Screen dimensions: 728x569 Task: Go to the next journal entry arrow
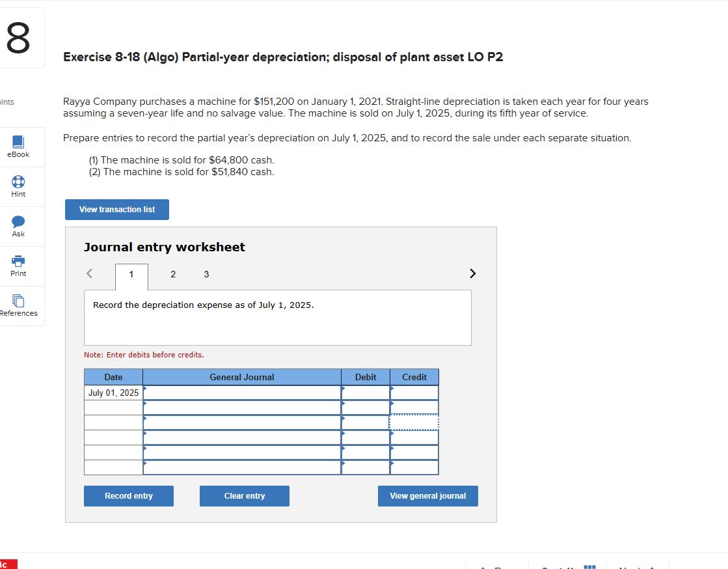coord(472,273)
